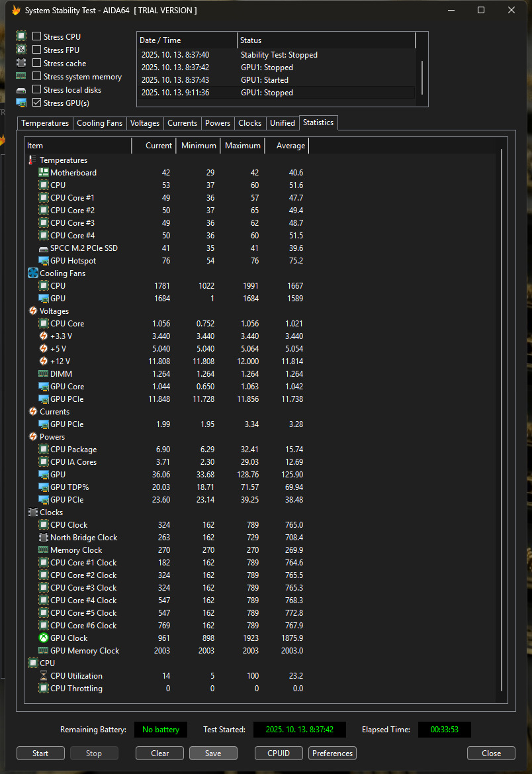Click the Powers group lightning icon
This screenshot has height=774, width=532.
(x=33, y=436)
